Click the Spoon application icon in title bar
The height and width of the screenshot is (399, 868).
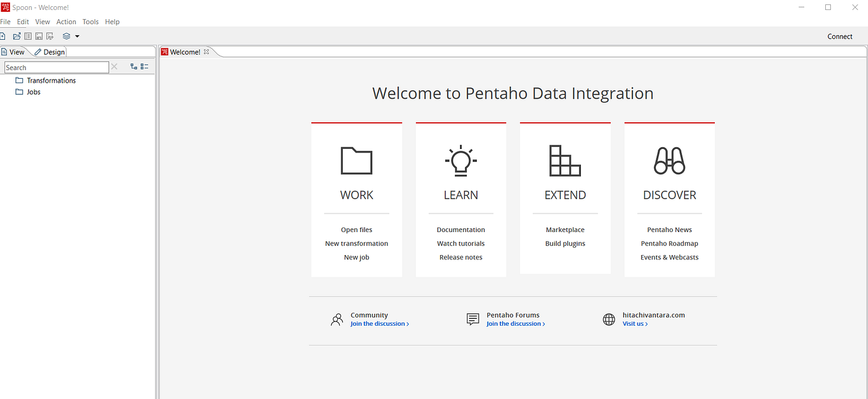[x=6, y=7]
